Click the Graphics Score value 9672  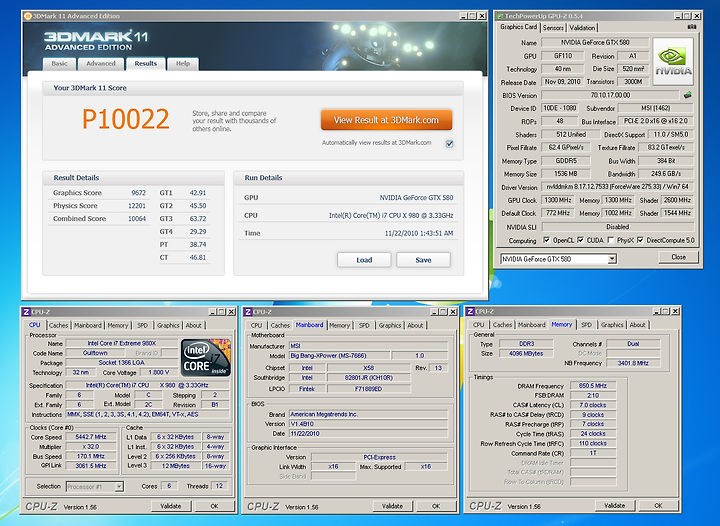click(138, 193)
